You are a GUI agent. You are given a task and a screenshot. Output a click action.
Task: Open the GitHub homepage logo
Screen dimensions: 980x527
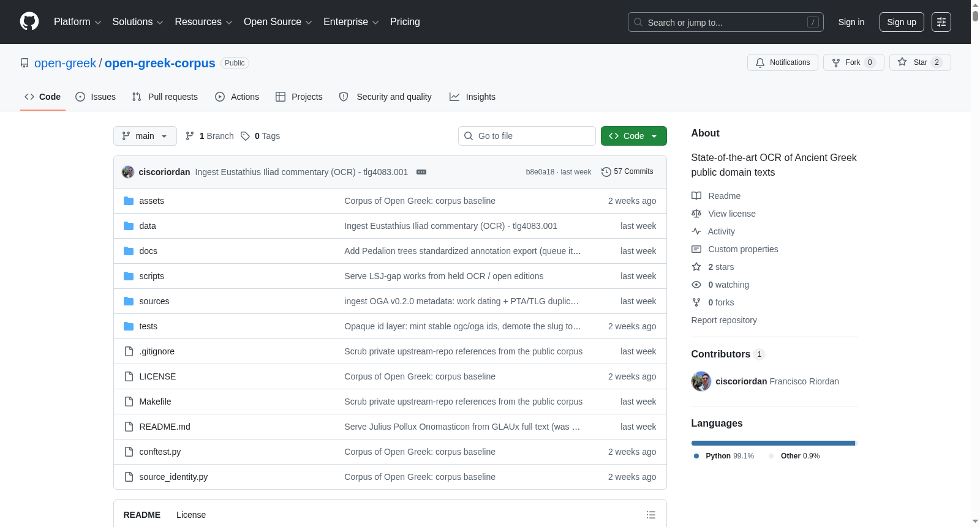(29, 22)
